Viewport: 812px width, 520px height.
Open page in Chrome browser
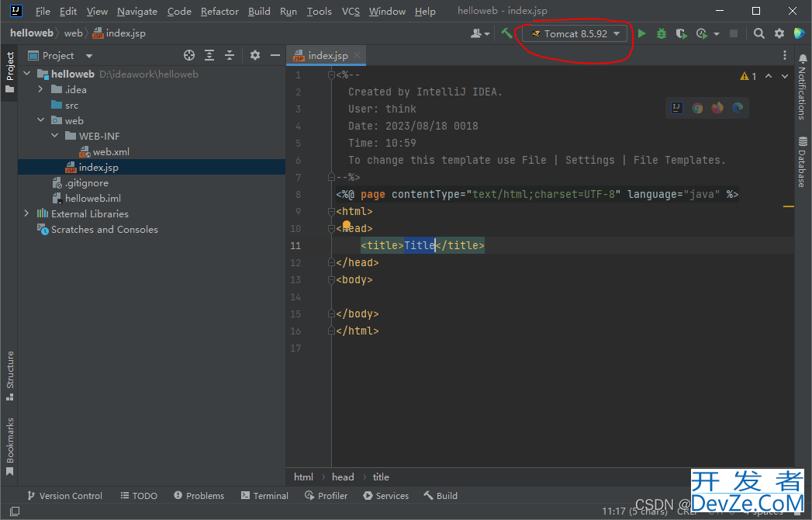(x=697, y=107)
